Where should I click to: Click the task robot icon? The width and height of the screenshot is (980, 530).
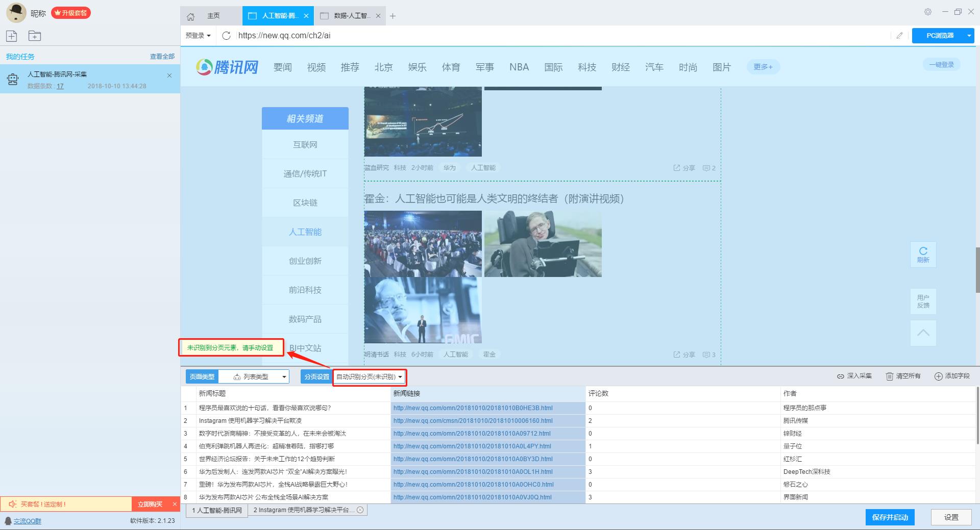pos(12,79)
